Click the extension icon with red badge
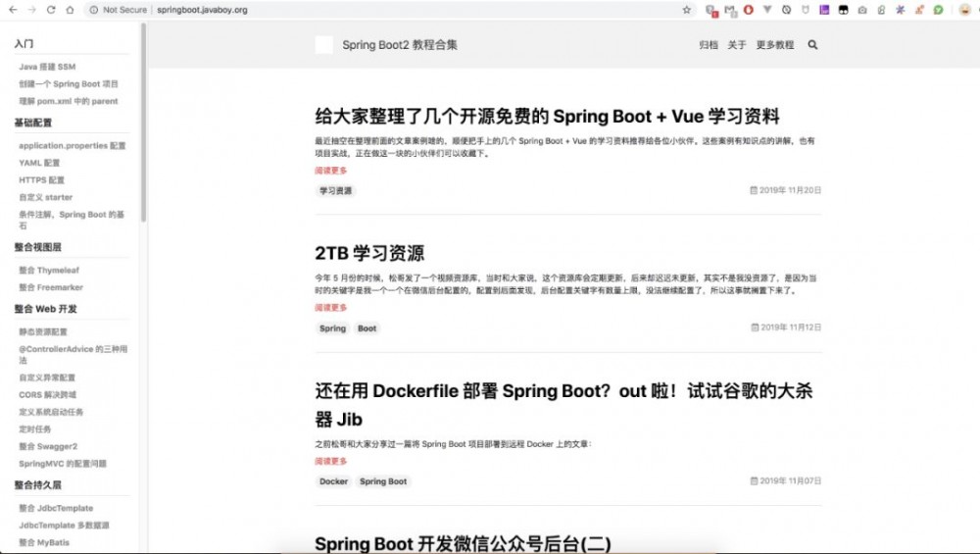Image resolution: width=980 pixels, height=554 pixels. coord(711,11)
